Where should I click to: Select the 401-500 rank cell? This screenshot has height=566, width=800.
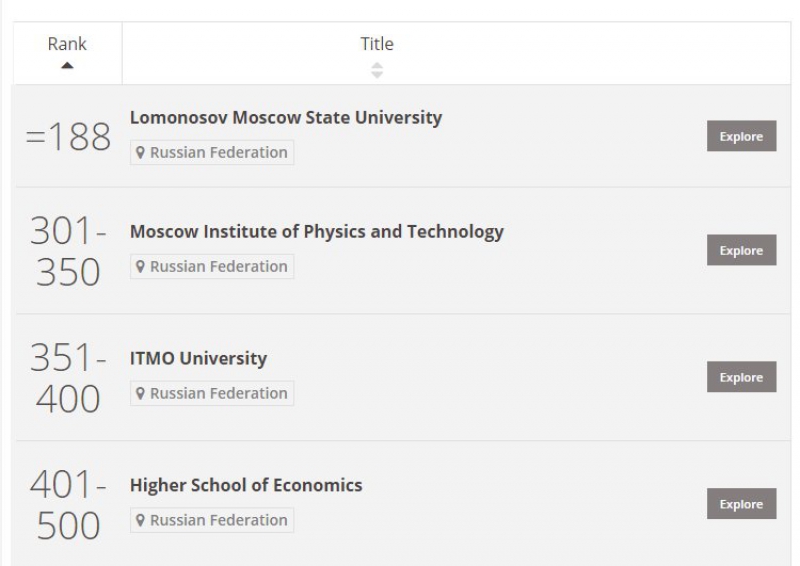click(67, 505)
